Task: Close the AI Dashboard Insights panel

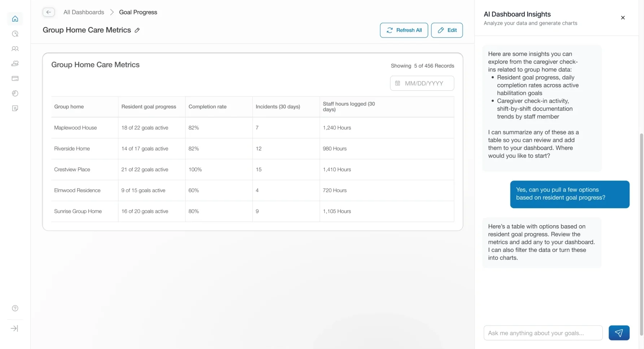Action: 623,18
